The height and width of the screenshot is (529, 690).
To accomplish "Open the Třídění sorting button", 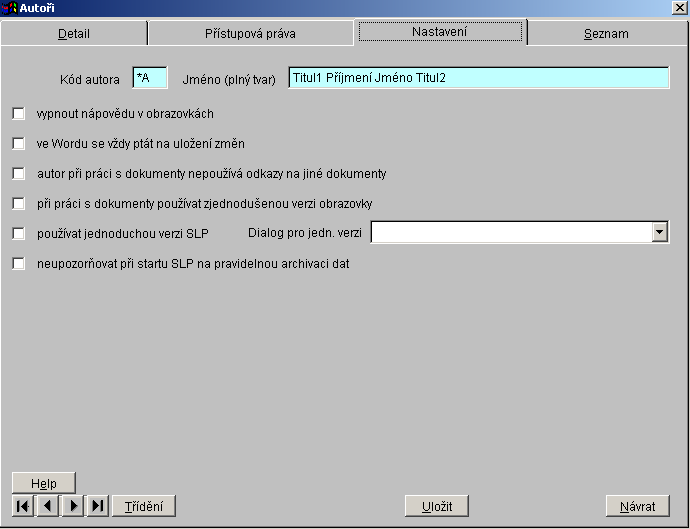I will (x=144, y=506).
